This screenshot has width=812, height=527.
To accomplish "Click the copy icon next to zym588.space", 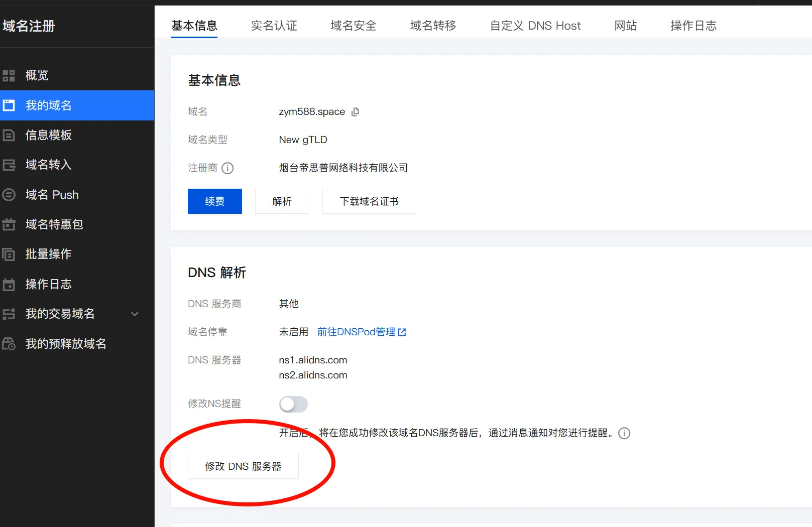I will [355, 112].
